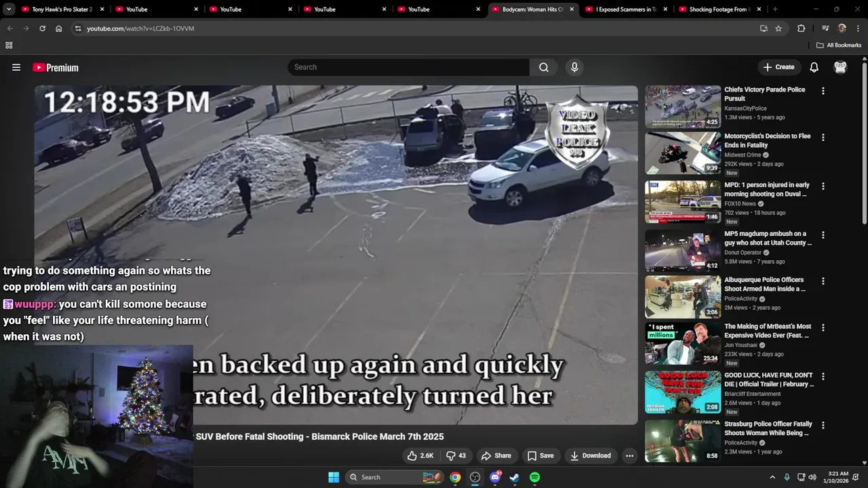
Task: Open more actions for the video
Action: (629, 455)
